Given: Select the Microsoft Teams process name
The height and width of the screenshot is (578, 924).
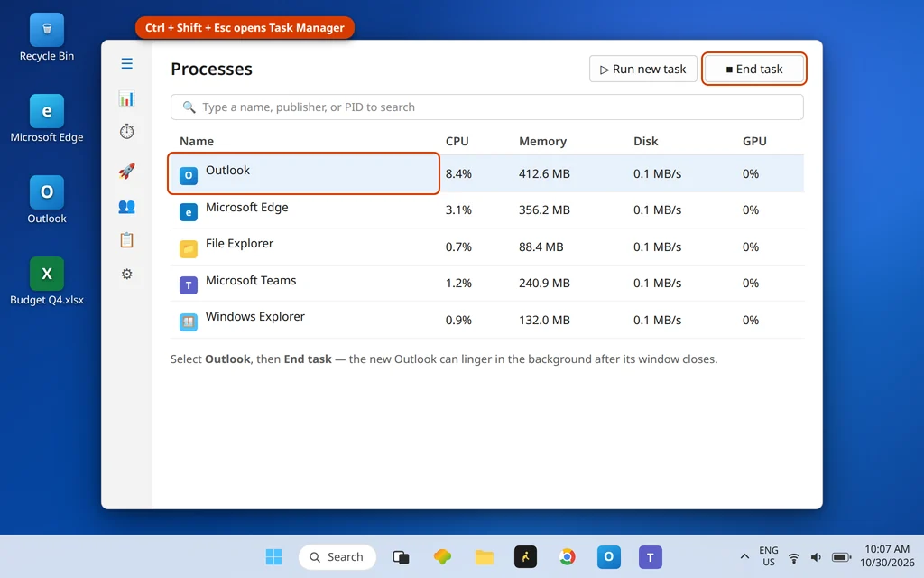Looking at the screenshot, I should tap(251, 280).
